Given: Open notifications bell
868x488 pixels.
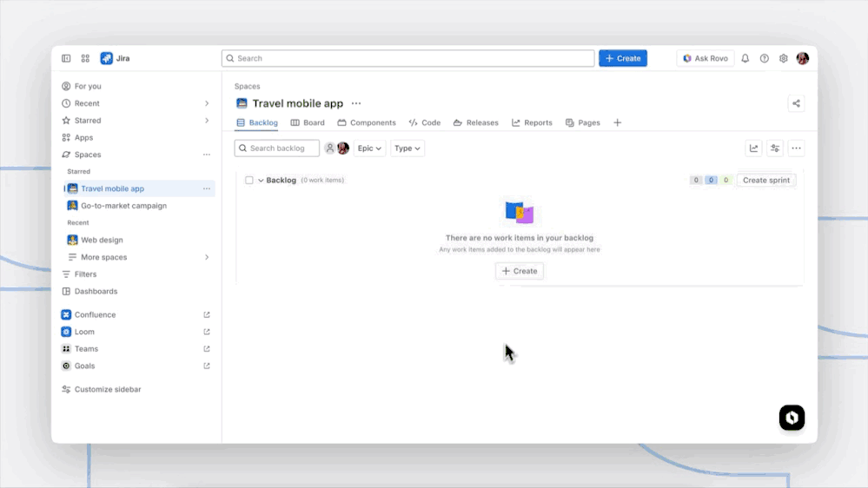Looking at the screenshot, I should click(x=745, y=58).
